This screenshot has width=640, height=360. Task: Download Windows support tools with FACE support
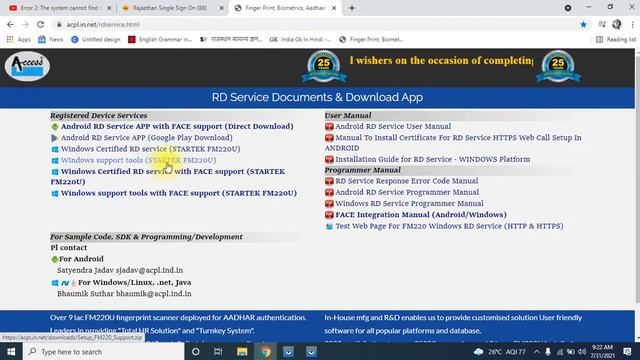[x=179, y=193]
